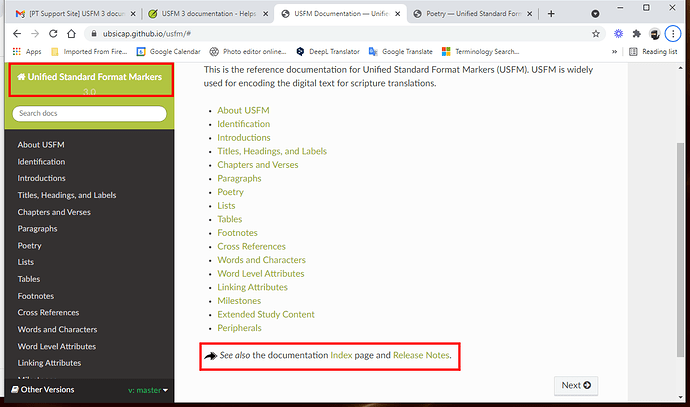Screen dimensions: 690x407
Task: Follow Footnotes link in contents list
Action: pos(238,233)
